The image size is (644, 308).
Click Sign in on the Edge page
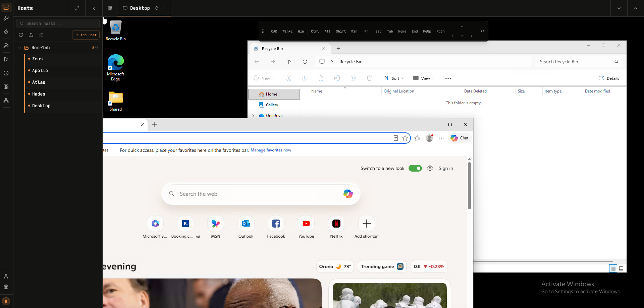446,168
